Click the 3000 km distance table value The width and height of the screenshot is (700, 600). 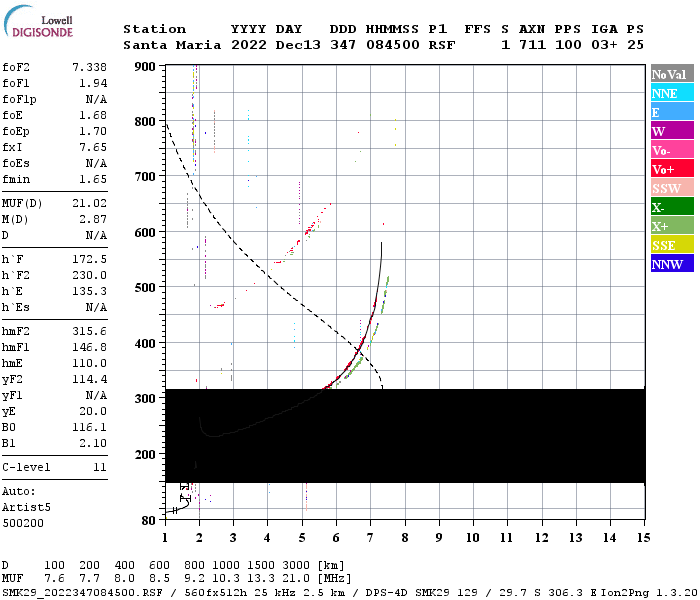tap(296, 566)
